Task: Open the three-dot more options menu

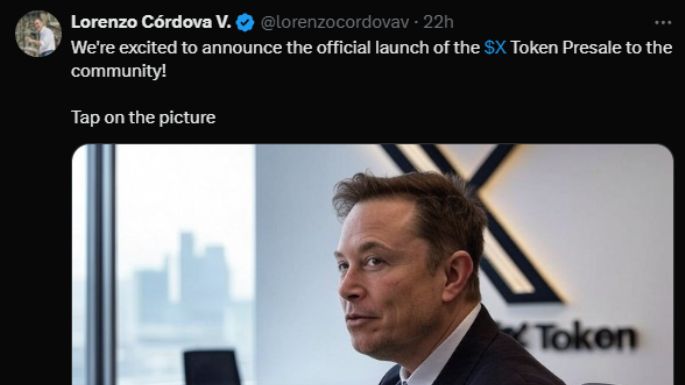Action: tap(663, 22)
